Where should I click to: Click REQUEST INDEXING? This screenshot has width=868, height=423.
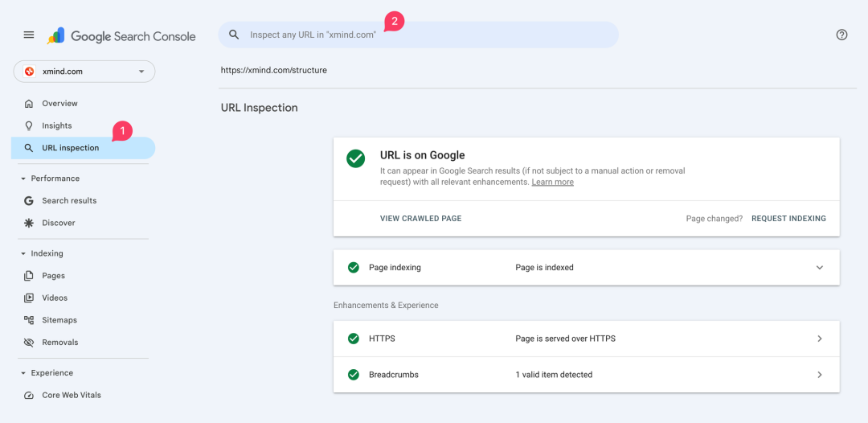point(789,219)
